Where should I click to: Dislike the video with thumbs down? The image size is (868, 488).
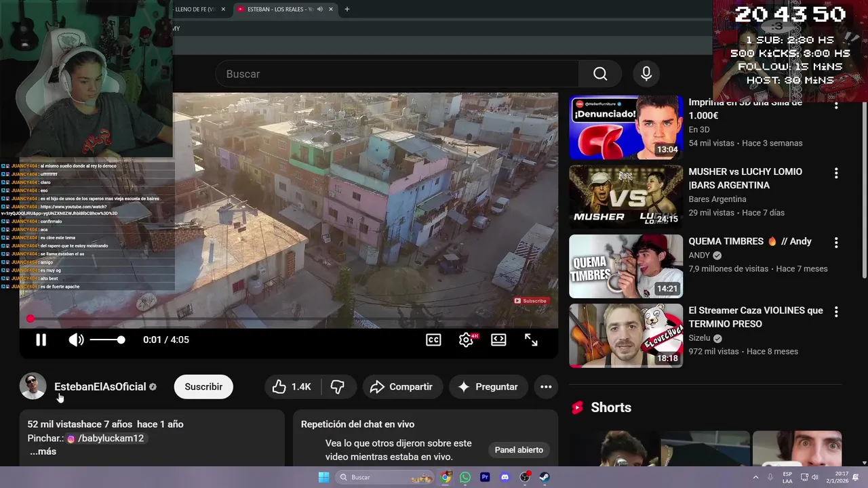pyautogui.click(x=337, y=386)
